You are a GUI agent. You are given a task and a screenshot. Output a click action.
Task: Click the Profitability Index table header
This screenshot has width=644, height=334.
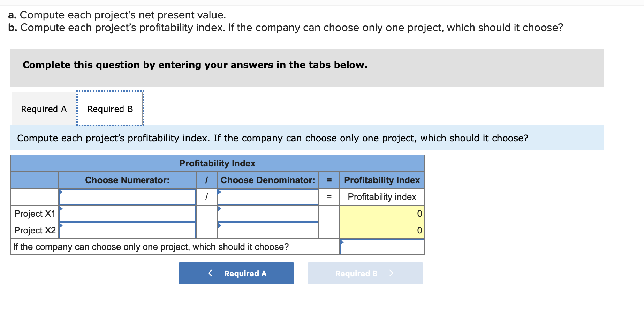coord(217,163)
